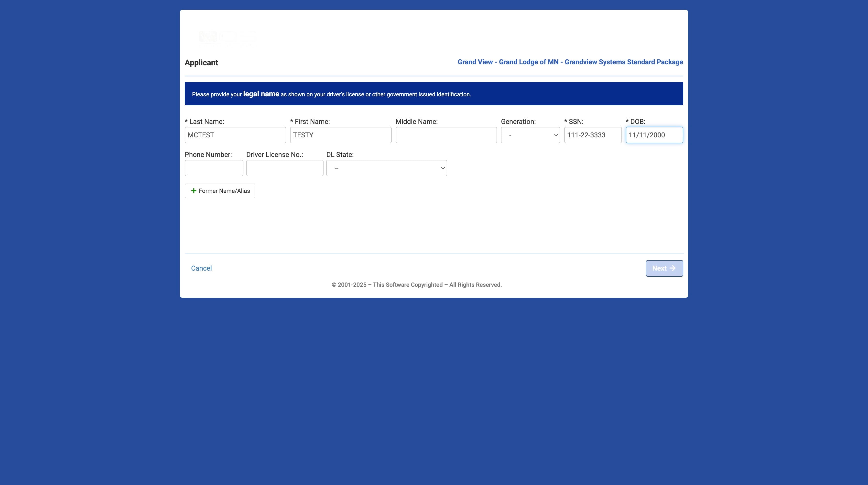
Task: Click the 'Generation:' label
Action: 518,122
